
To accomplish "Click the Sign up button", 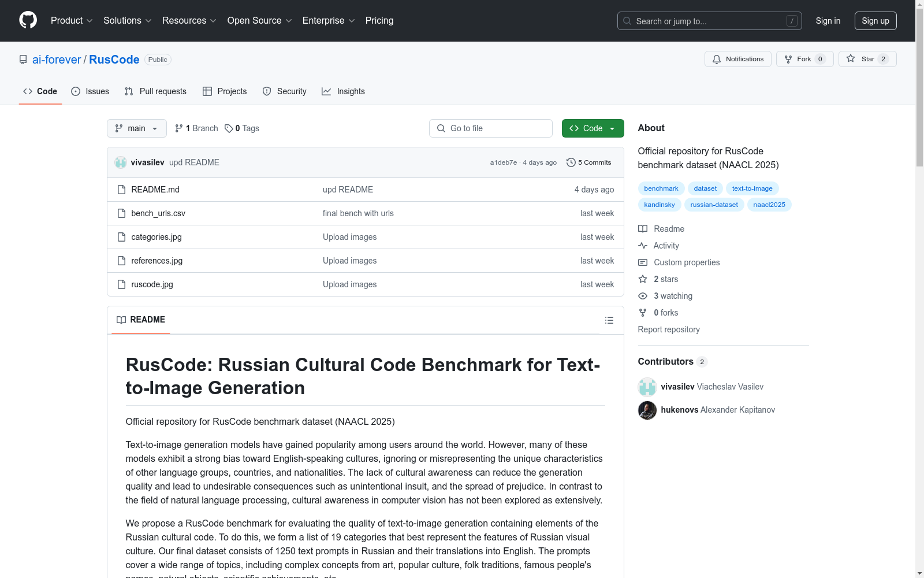I will [875, 21].
